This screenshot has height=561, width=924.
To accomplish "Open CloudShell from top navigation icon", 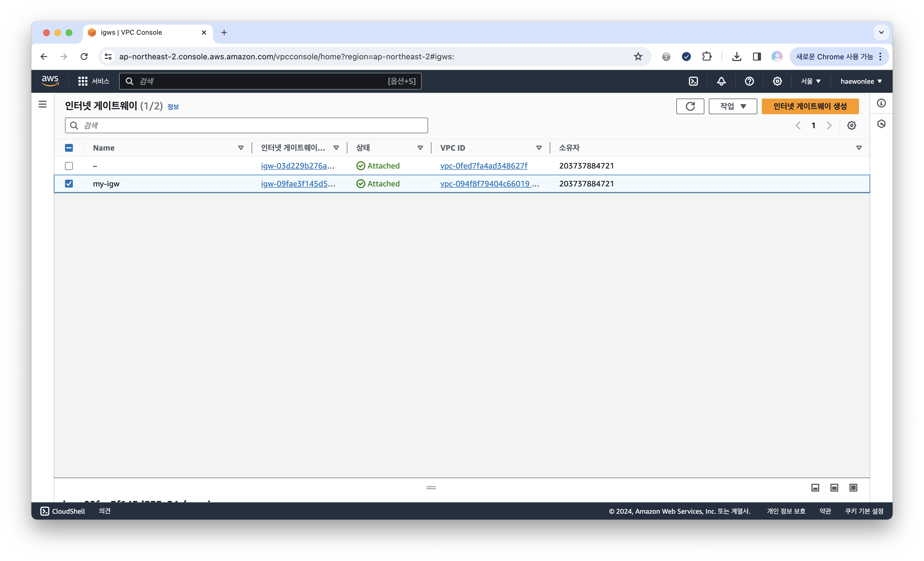I will coord(693,81).
